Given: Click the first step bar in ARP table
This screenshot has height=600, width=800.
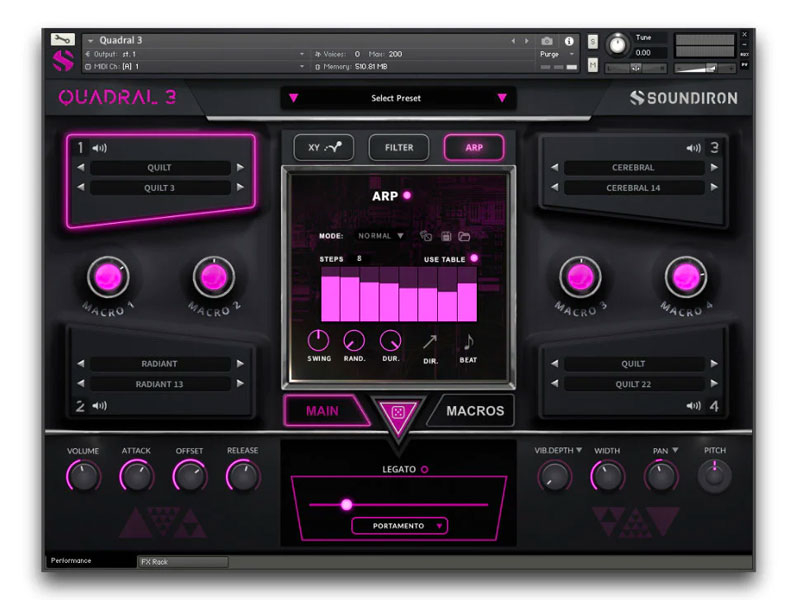Looking at the screenshot, I should [331, 298].
